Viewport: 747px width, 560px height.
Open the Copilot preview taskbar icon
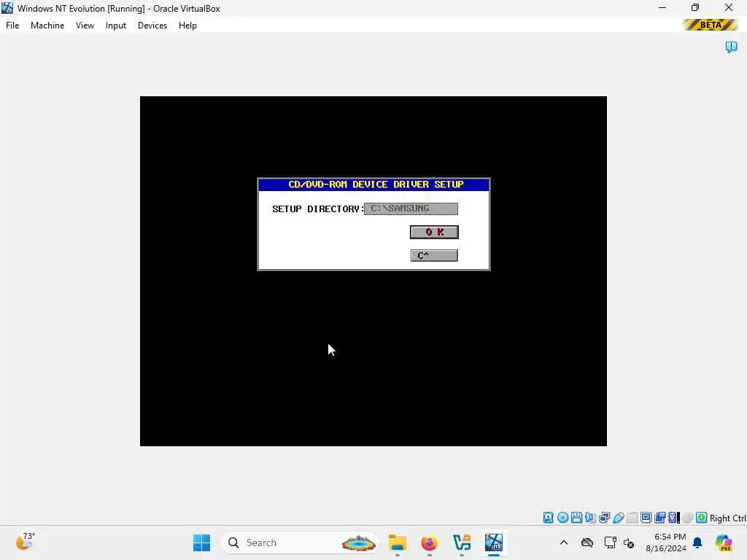click(x=724, y=542)
